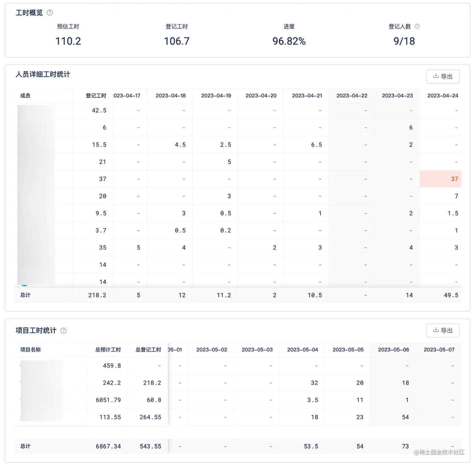Image resolution: width=476 pixels, height=467 pixels.
Task: Click help icon next to 项目工时统计
Action: pyautogui.click(x=64, y=331)
